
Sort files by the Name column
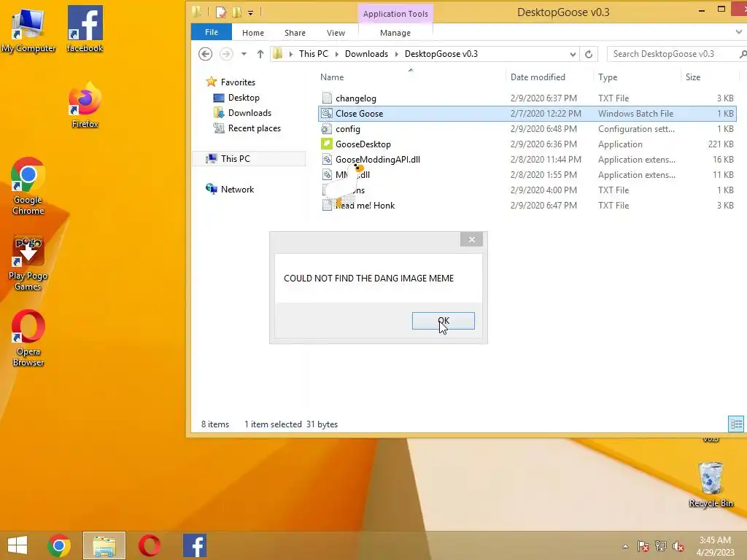click(332, 77)
